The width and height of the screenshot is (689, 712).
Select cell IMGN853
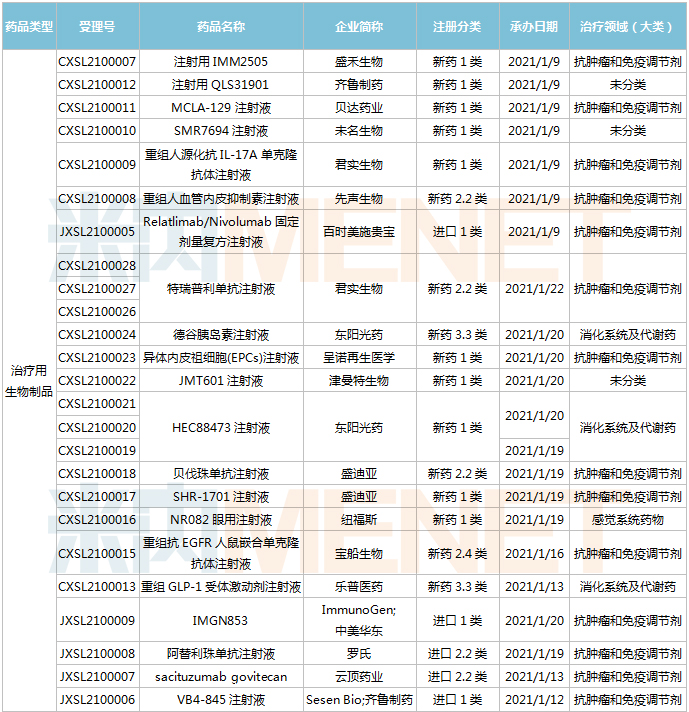(221, 620)
